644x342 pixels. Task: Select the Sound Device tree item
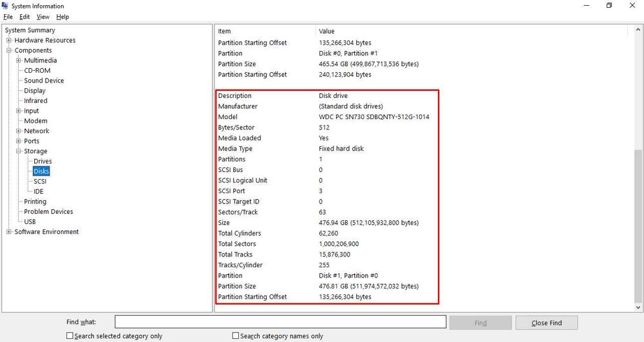tap(44, 81)
